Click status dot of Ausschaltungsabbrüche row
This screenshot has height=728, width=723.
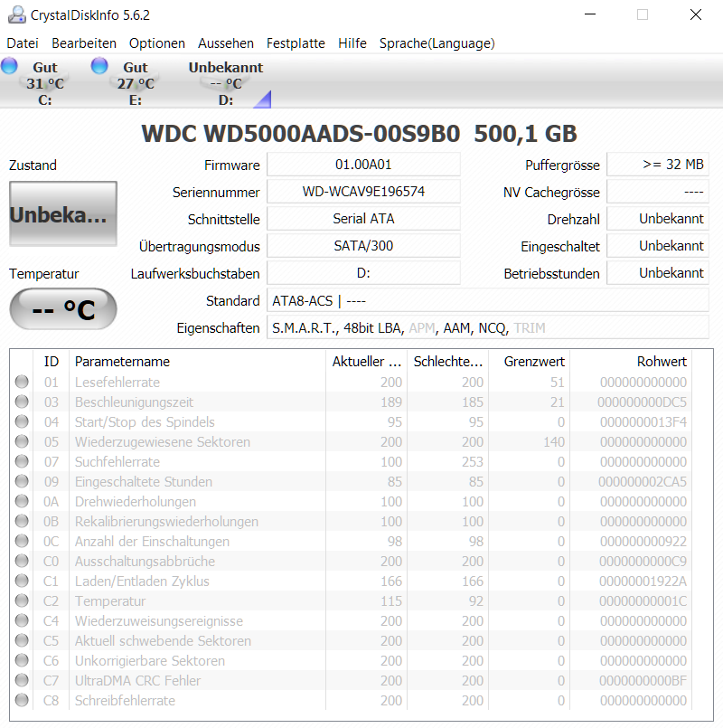tap(22, 561)
